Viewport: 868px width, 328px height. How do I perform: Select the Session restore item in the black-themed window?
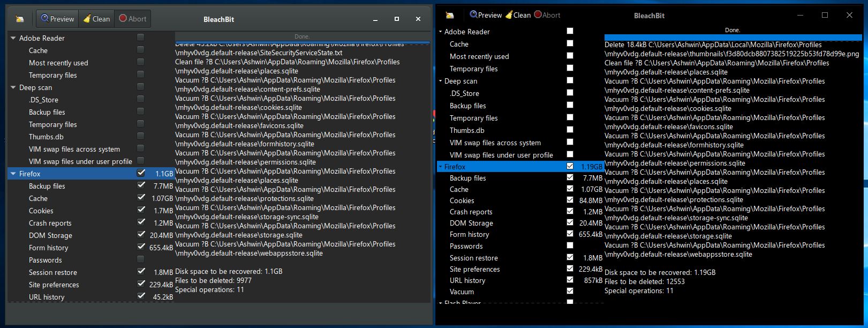(473, 258)
